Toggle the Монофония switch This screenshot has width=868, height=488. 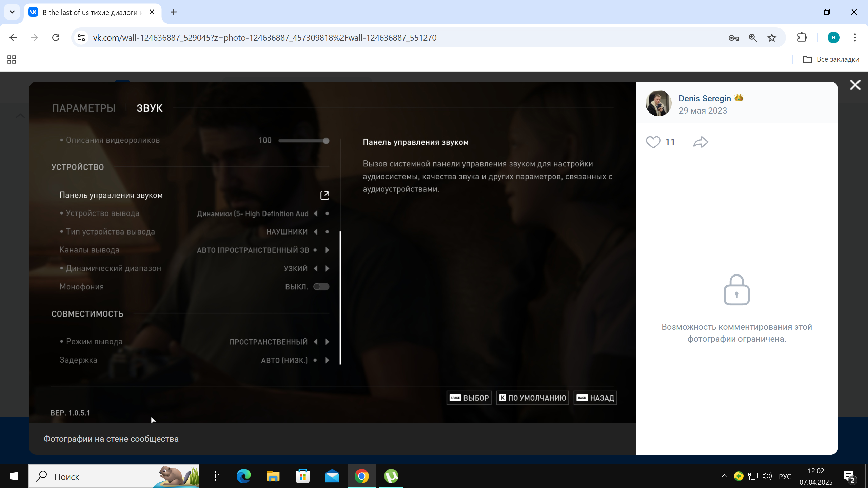point(321,287)
